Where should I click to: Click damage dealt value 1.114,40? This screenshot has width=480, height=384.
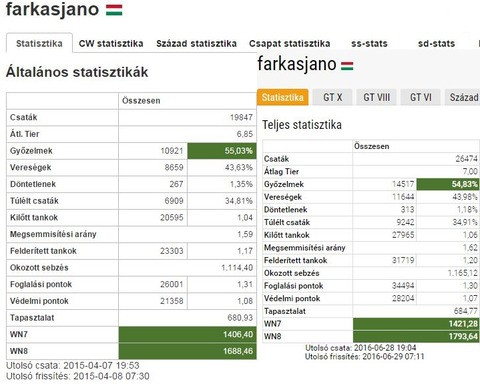point(237,267)
